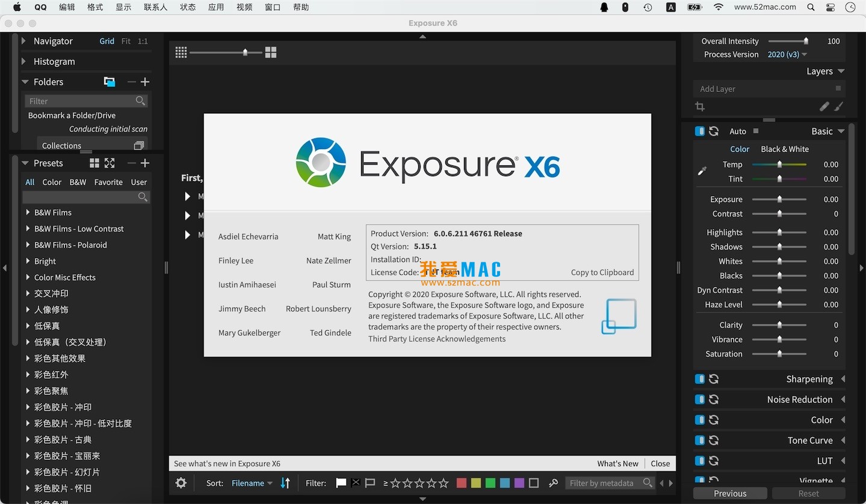Toggle the Basic panel enable switch
Viewport: 866px width, 504px height.
699,131
